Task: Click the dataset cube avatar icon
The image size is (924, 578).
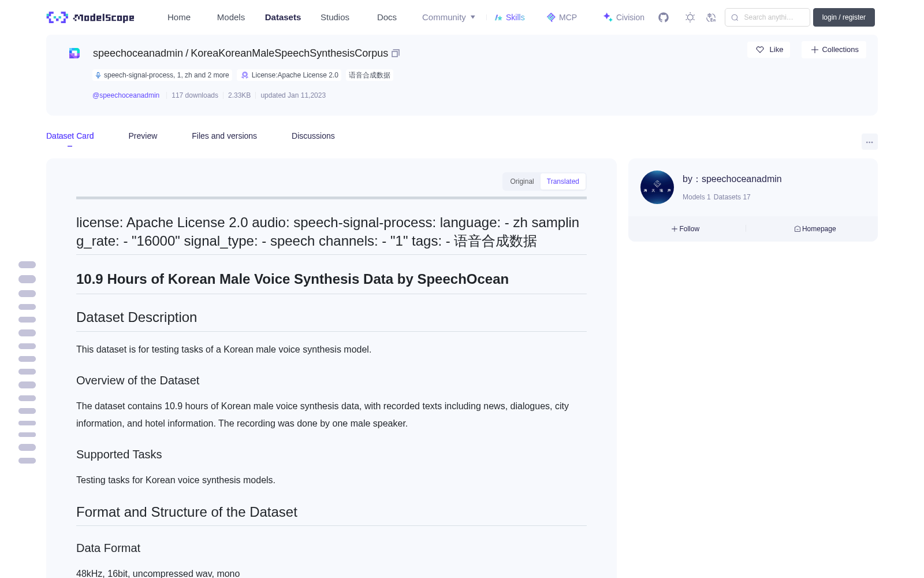Action: (74, 53)
